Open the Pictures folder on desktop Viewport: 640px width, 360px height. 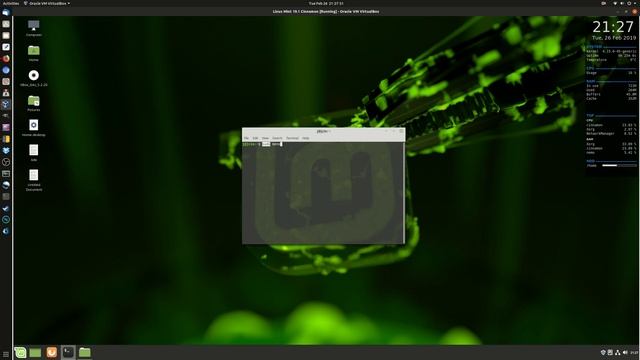33,103
